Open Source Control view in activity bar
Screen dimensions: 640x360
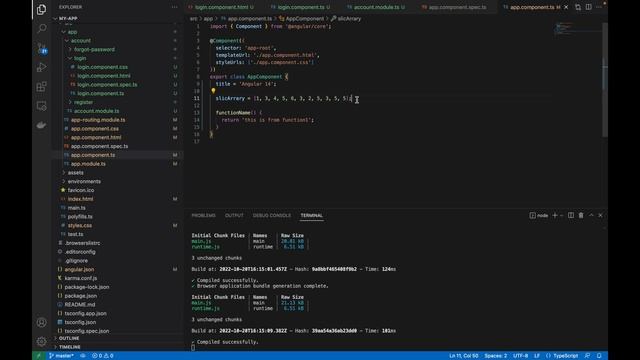pos(41,48)
